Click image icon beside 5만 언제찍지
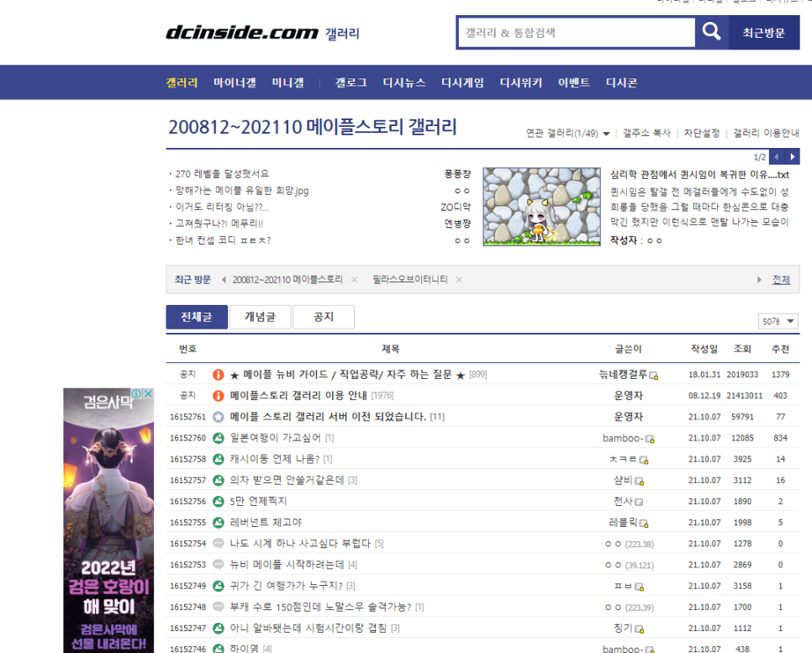 [x=219, y=501]
